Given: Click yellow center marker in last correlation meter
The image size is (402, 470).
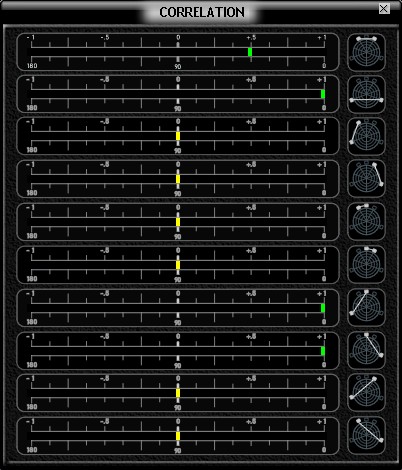Looking at the screenshot, I should click(x=178, y=436).
